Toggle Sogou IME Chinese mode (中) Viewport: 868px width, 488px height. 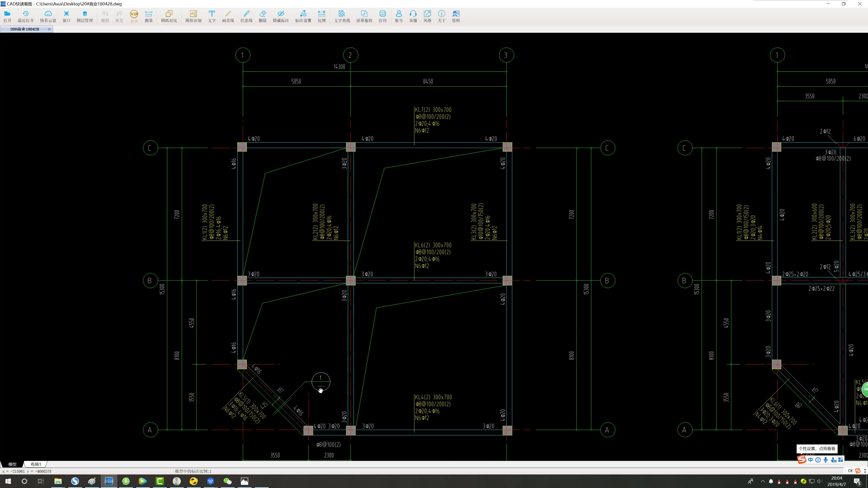810,460
